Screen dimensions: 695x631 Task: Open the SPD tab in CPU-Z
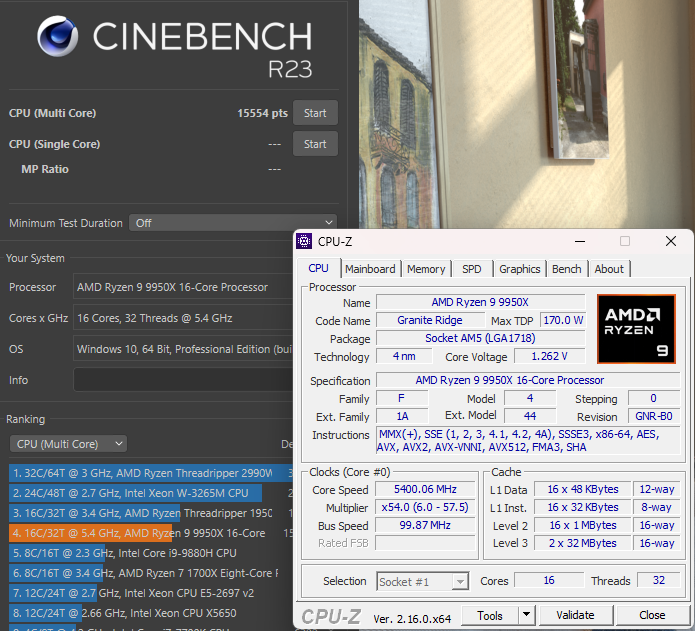472,269
